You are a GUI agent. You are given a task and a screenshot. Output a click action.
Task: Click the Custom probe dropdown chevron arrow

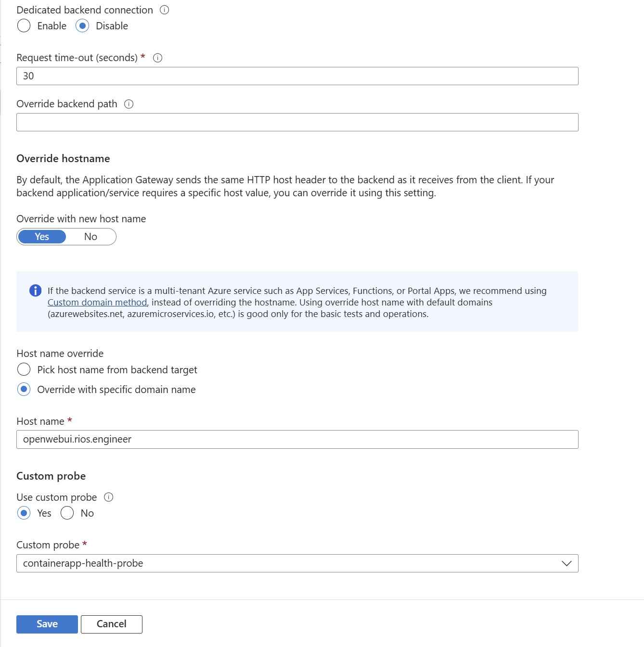(x=567, y=563)
